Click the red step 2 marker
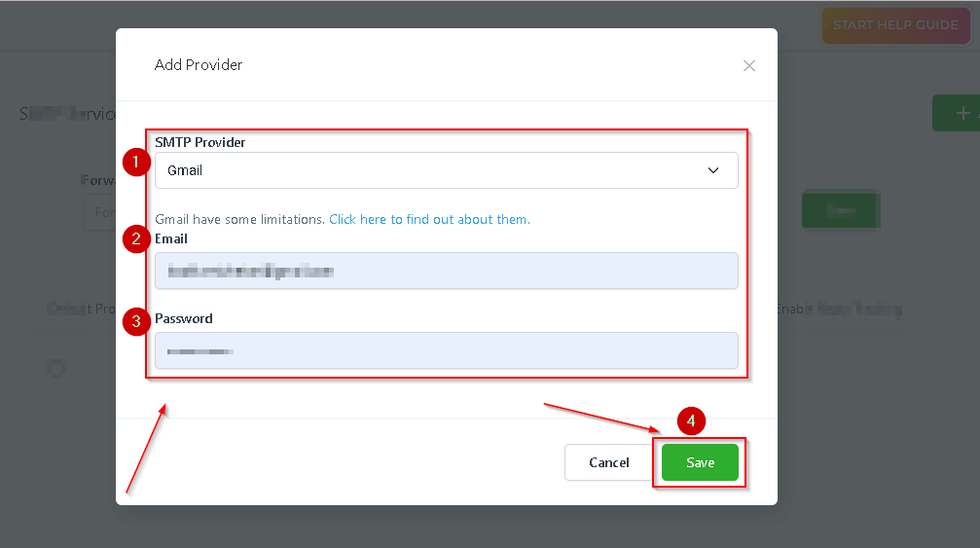The image size is (980, 548). click(137, 238)
